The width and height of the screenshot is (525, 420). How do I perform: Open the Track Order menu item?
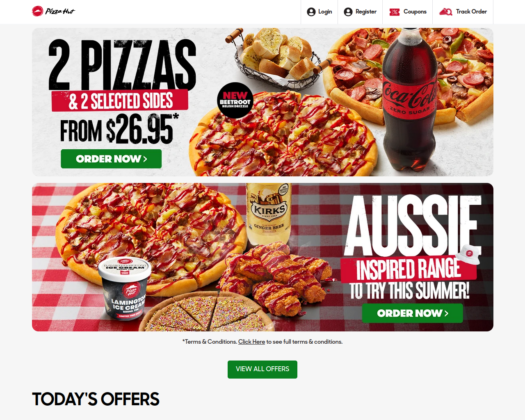[463, 12]
